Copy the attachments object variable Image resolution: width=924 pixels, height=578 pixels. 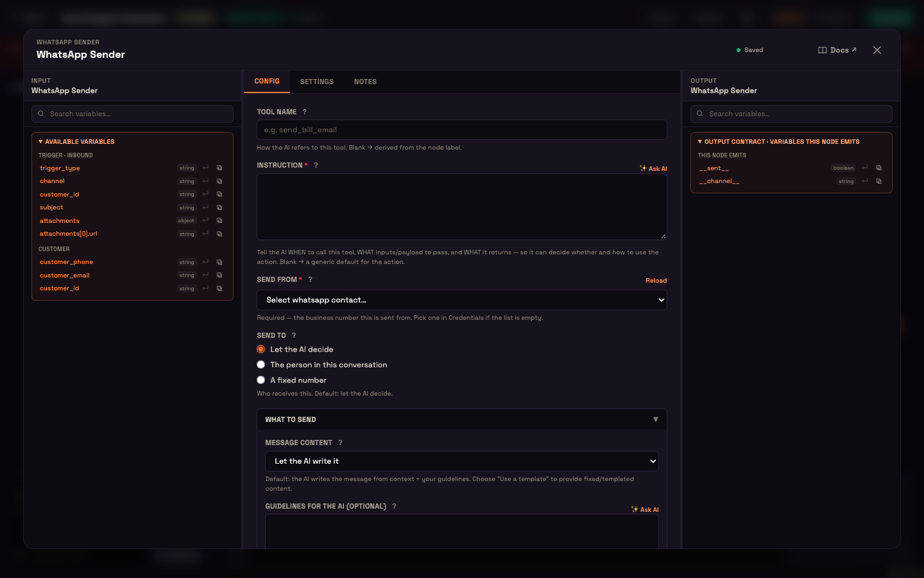pyautogui.click(x=219, y=220)
